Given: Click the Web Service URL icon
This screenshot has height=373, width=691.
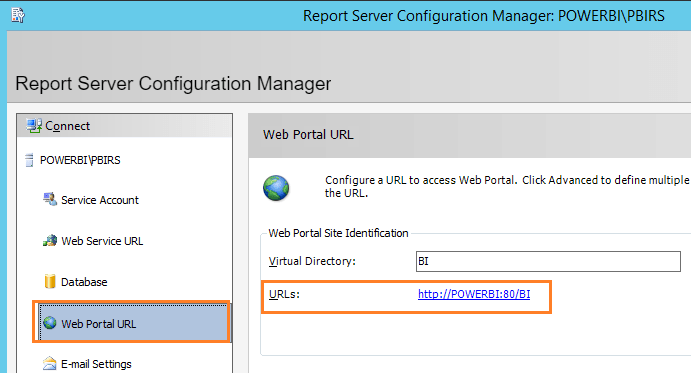Looking at the screenshot, I should (x=50, y=240).
